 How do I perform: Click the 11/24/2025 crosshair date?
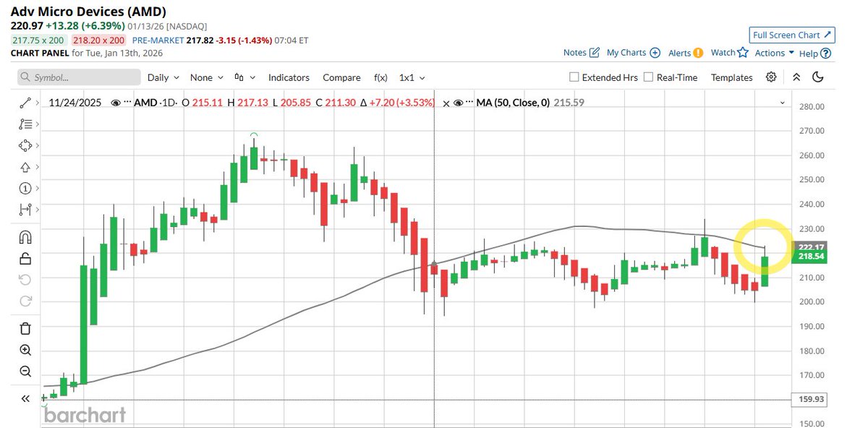[76, 103]
